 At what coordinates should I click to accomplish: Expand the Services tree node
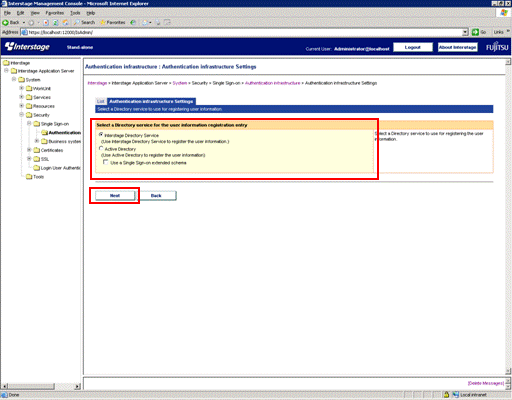[22, 97]
